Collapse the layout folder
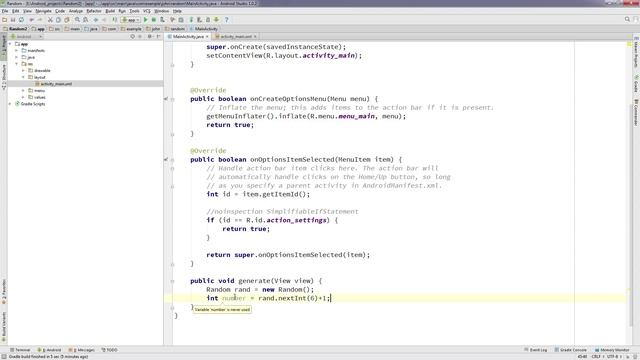This screenshot has width=640, height=360. click(x=23, y=77)
